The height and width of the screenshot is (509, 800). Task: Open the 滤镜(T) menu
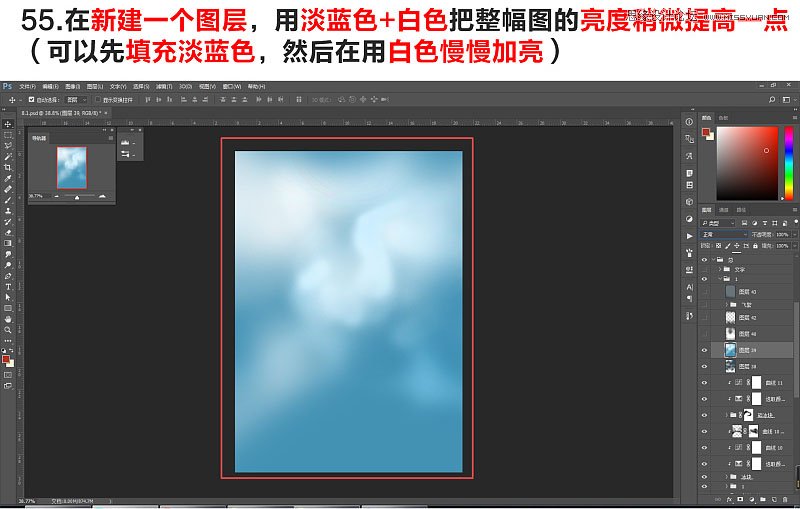point(164,87)
